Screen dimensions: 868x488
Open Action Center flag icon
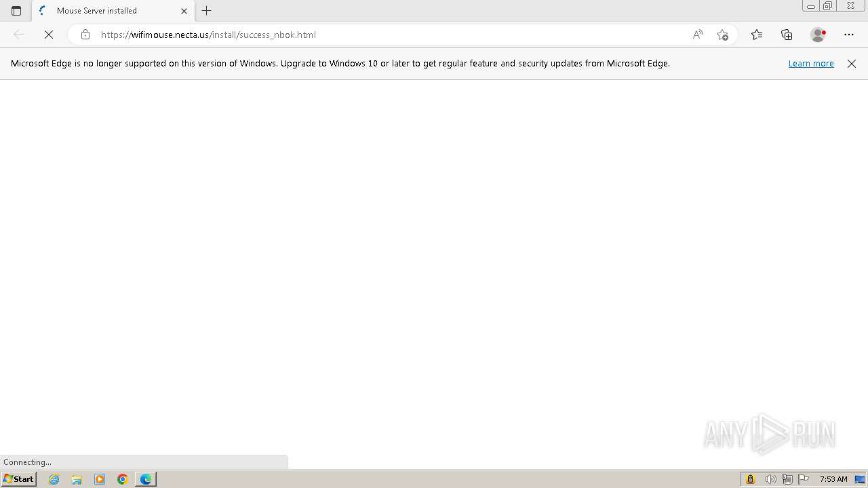coord(804,479)
